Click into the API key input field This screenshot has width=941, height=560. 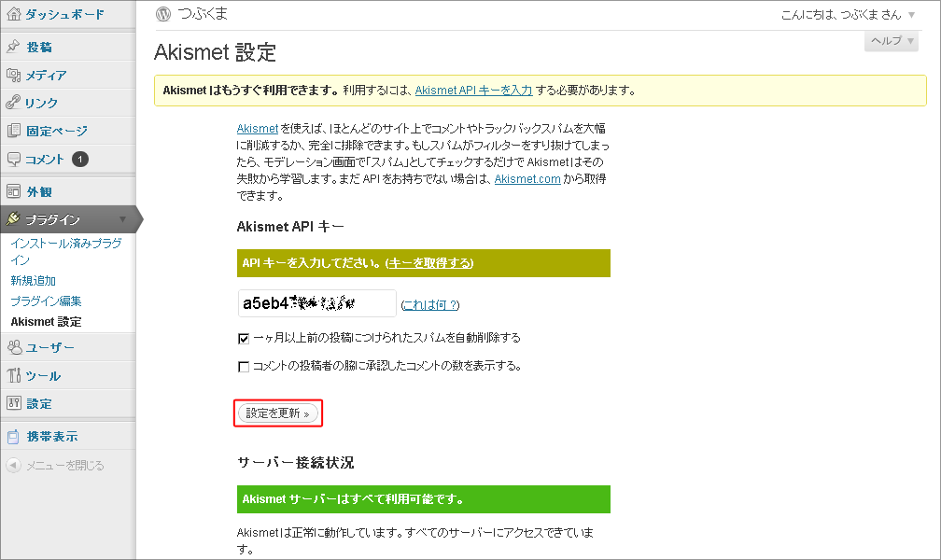click(316, 303)
